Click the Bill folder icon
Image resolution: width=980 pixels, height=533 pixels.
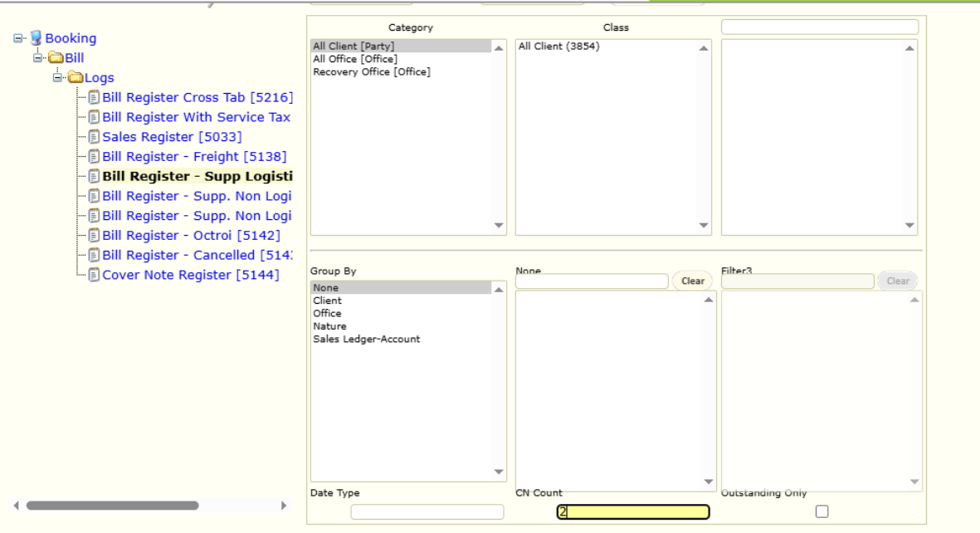point(56,58)
